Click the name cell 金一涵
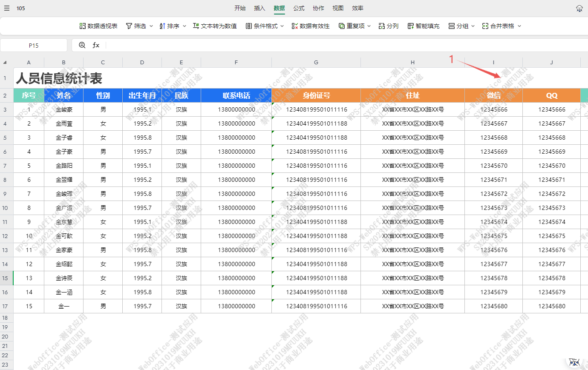This screenshot has height=370, width=588. (x=63, y=292)
